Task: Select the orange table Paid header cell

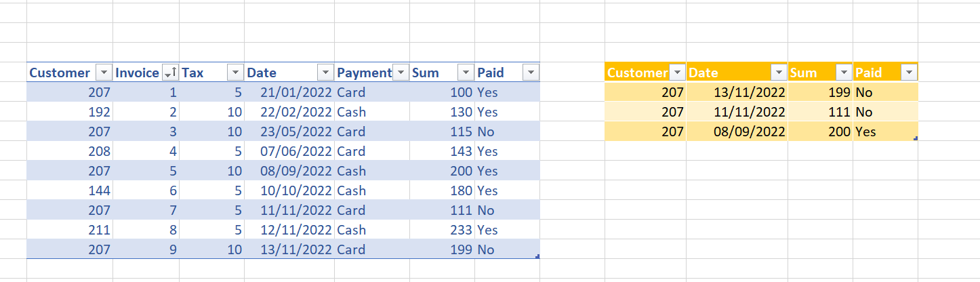Action: click(x=886, y=73)
